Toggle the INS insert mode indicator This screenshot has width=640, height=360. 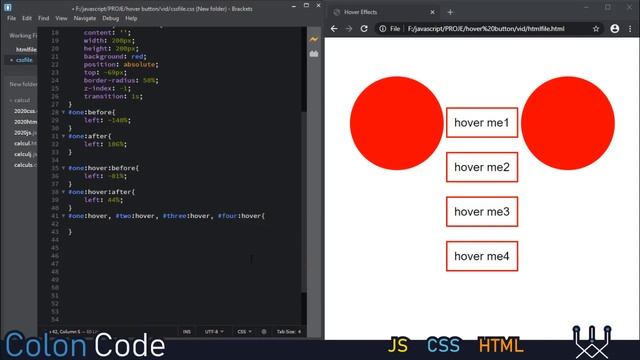(187, 332)
